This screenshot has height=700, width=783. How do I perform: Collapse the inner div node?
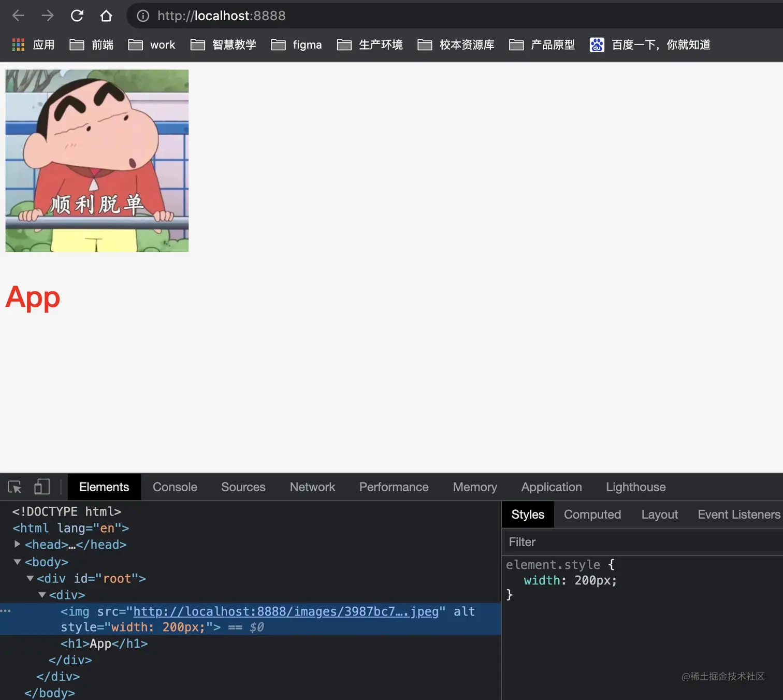[x=42, y=595]
